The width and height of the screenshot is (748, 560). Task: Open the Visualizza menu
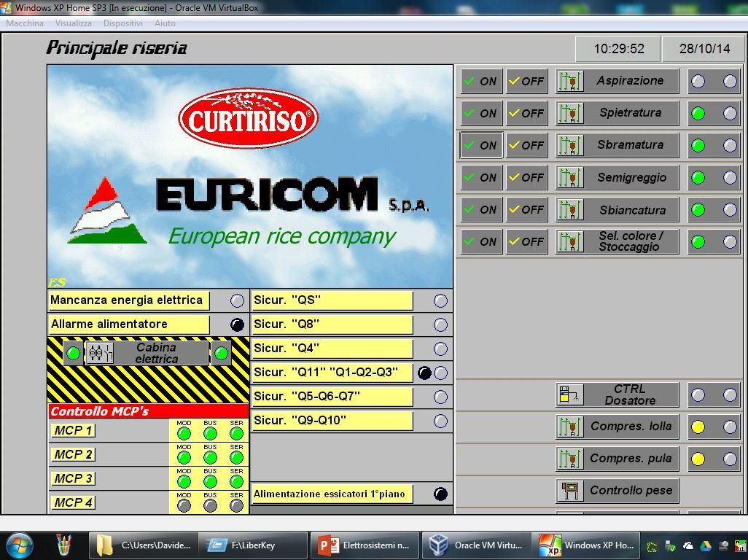74,23
